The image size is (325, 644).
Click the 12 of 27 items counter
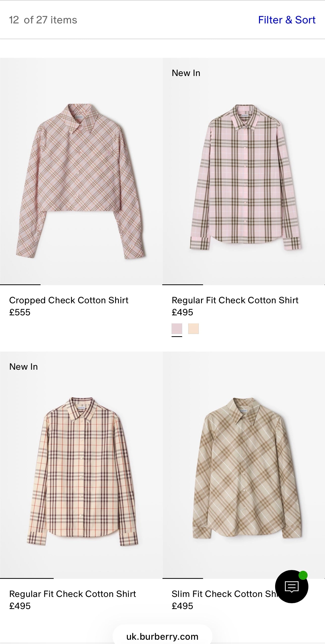click(x=43, y=20)
